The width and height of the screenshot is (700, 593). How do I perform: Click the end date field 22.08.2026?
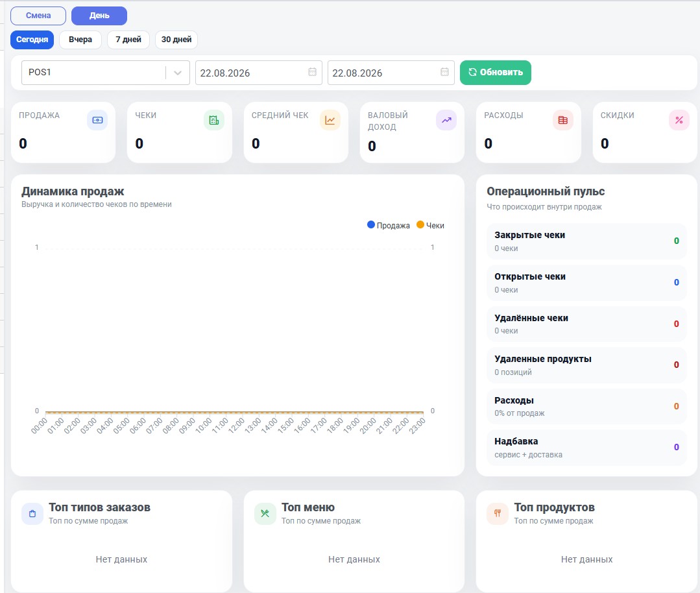coord(391,73)
